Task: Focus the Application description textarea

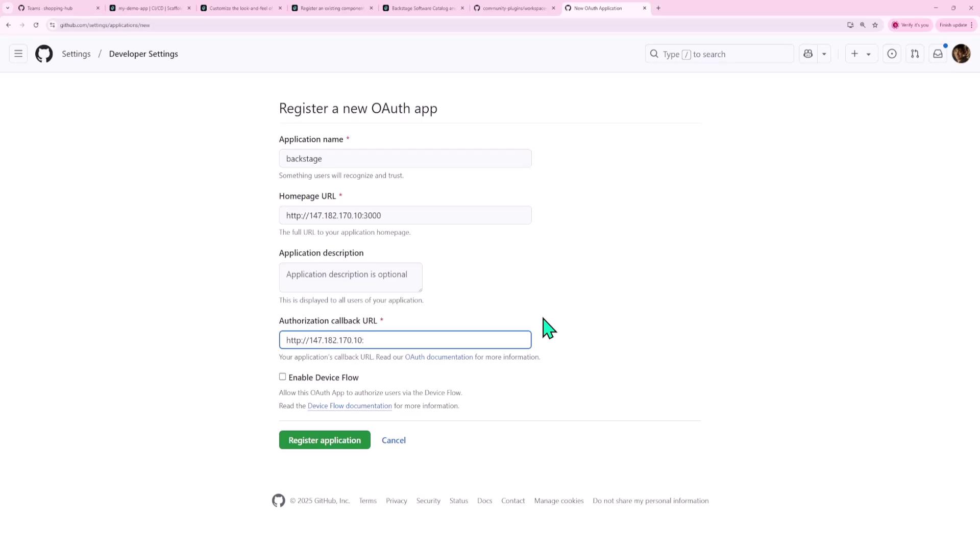Action: [x=350, y=277]
